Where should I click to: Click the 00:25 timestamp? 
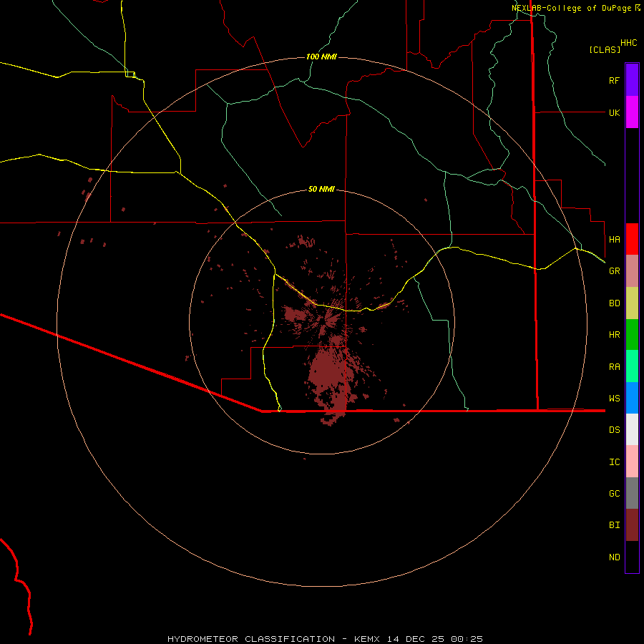[467, 639]
